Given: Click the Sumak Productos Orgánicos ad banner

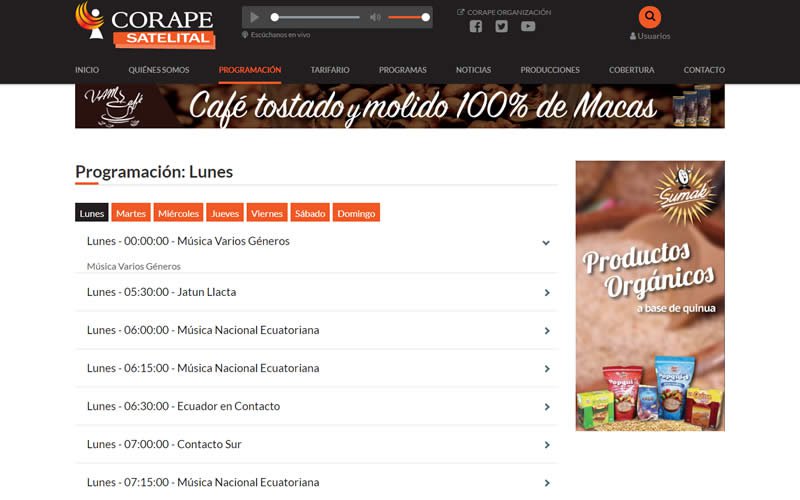Looking at the screenshot, I should click(649, 295).
